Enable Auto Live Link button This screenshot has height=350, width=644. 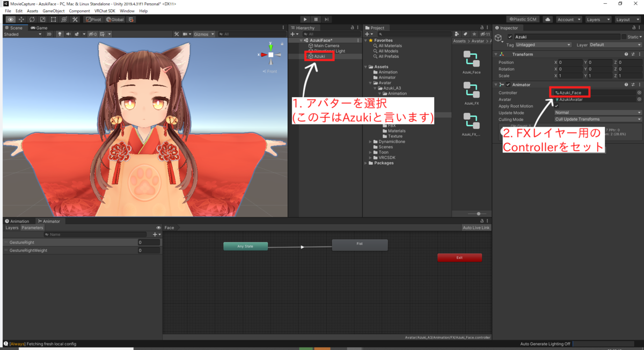[476, 228]
